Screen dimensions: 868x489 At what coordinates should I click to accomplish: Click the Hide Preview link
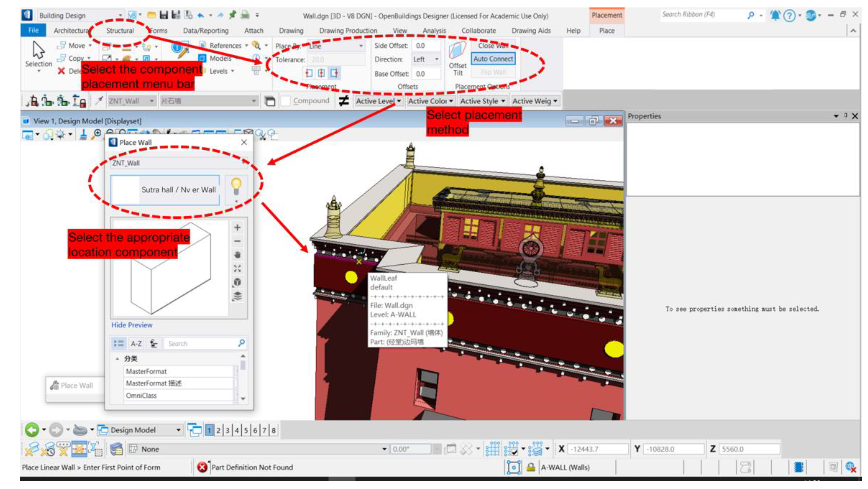click(132, 325)
